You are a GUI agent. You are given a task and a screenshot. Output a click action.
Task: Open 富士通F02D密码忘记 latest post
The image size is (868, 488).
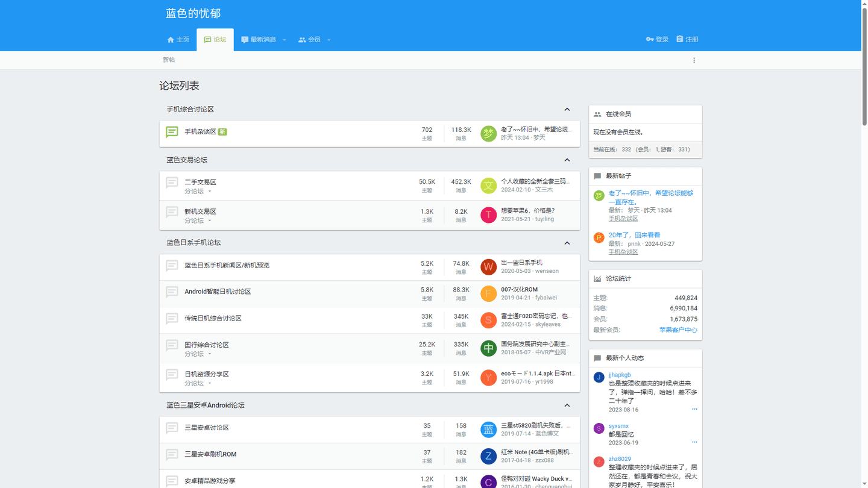pos(536,316)
